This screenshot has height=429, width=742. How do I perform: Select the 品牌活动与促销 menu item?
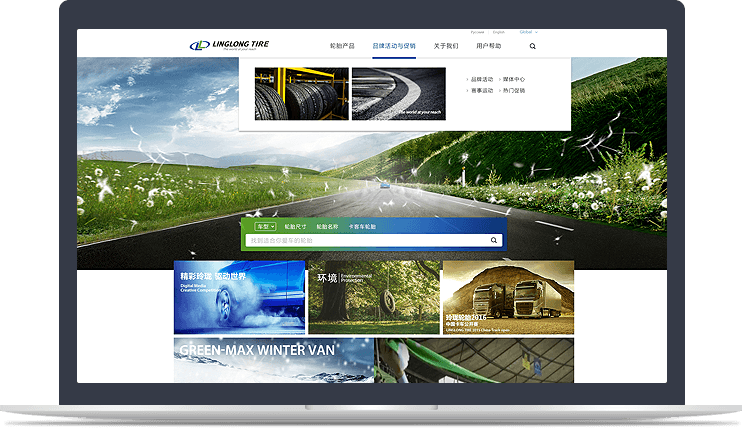pyautogui.click(x=393, y=46)
